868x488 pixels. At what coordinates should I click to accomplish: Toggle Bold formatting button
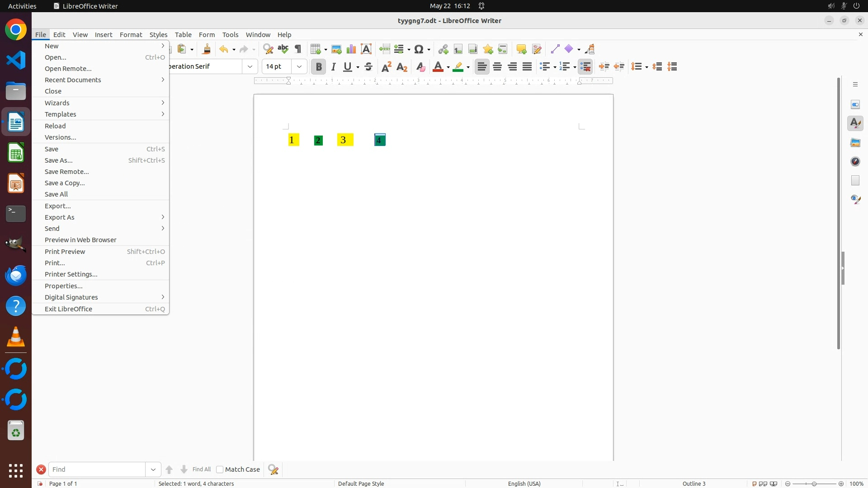tap(319, 67)
